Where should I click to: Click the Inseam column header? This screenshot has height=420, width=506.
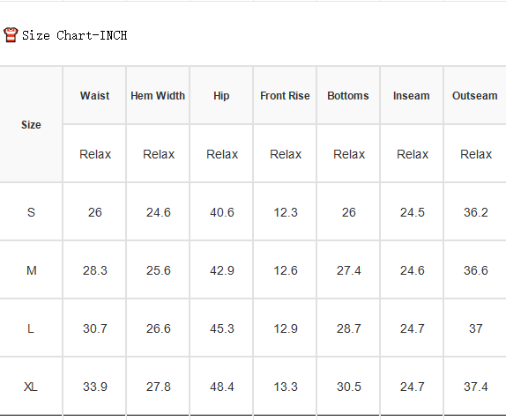[x=412, y=95]
